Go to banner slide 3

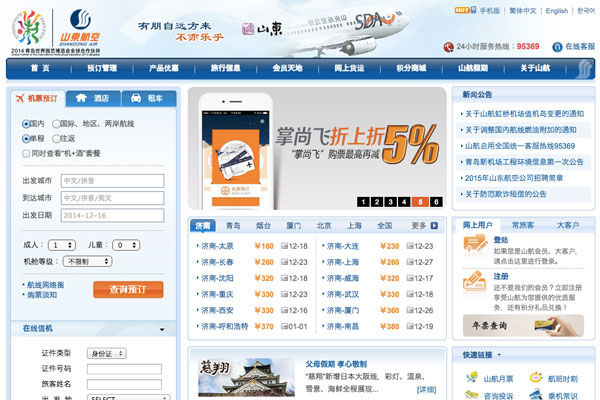point(390,202)
